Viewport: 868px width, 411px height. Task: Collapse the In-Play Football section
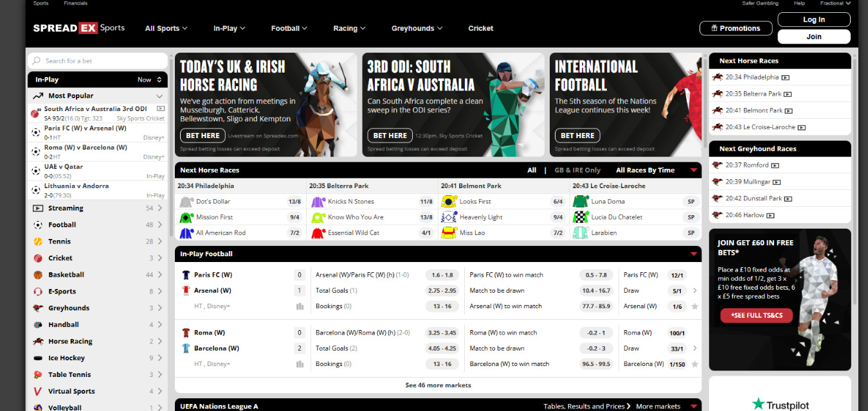pos(694,254)
